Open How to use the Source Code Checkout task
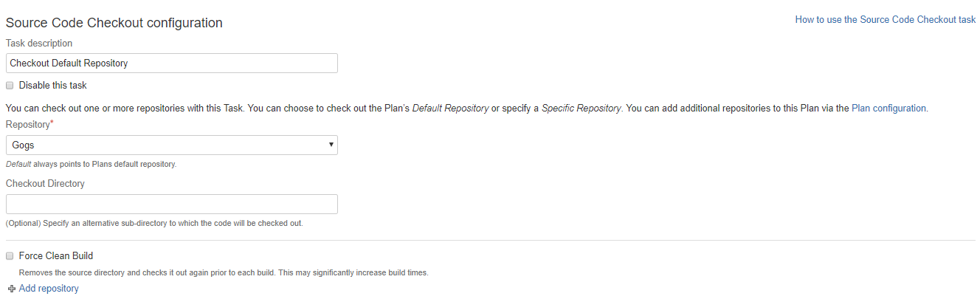 [x=886, y=20]
